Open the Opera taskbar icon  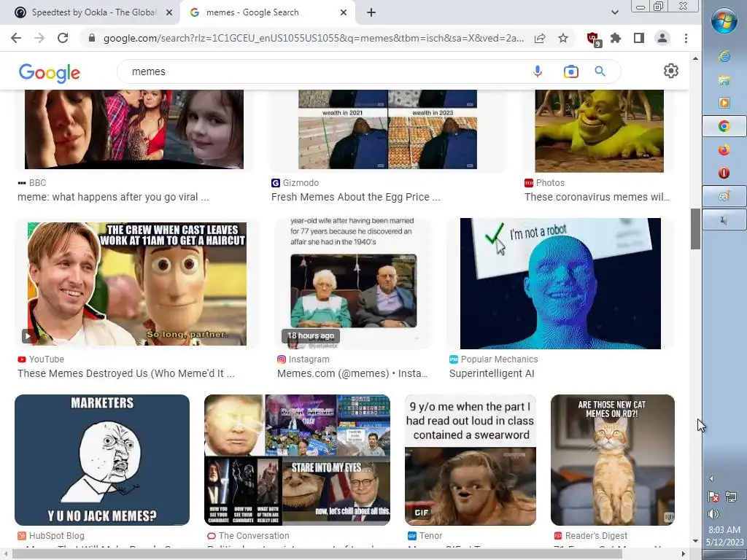[x=724, y=173]
